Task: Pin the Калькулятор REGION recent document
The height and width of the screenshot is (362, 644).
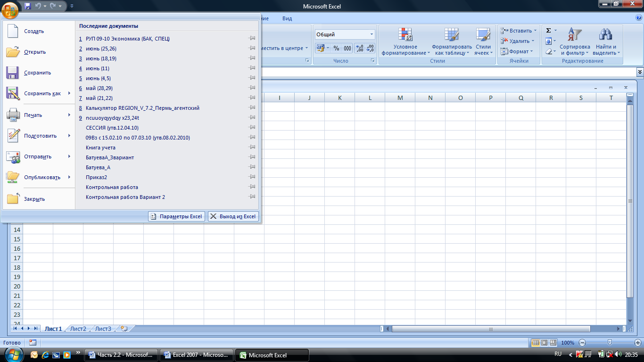Action: point(252,108)
